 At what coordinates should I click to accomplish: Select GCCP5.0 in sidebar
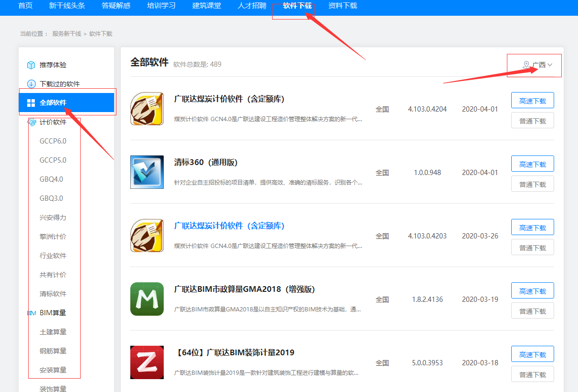coord(53,160)
